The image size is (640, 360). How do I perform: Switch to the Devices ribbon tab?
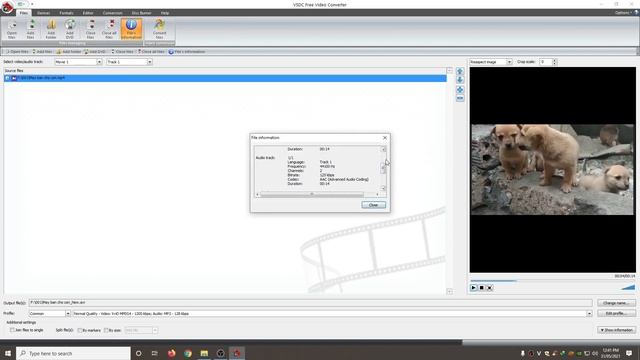(43, 13)
